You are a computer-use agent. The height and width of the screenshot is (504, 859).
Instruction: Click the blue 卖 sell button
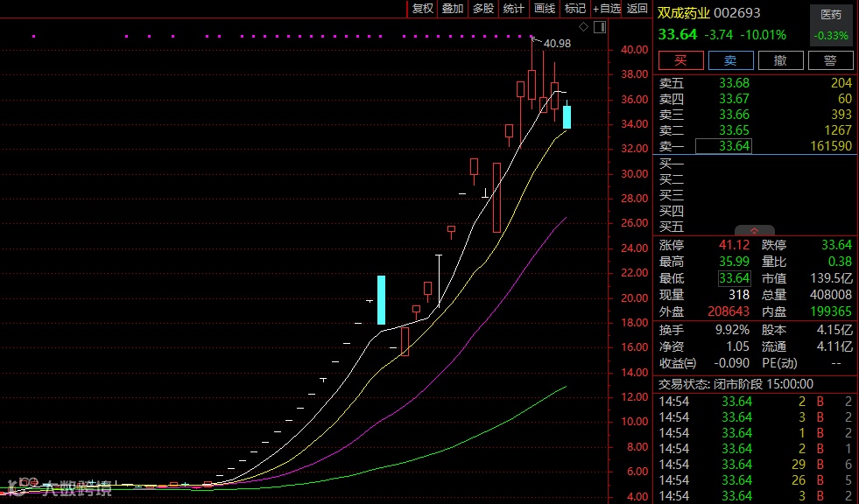click(x=731, y=60)
